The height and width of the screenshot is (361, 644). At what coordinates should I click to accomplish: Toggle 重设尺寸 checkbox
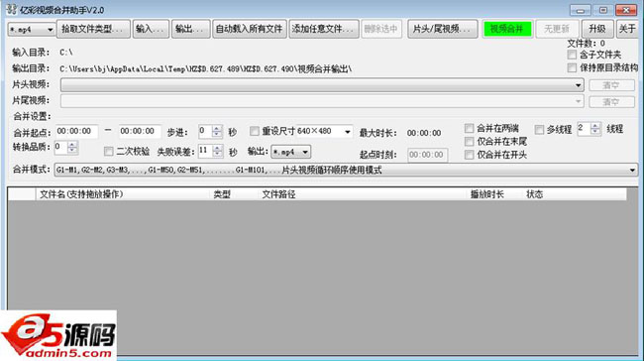click(255, 131)
